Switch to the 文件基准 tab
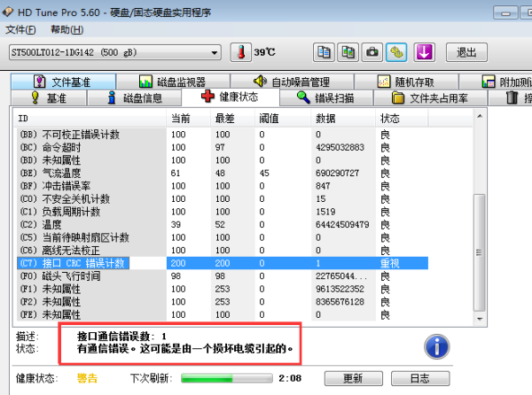Image resolution: width=532 pixels, height=395 pixels. [63, 81]
